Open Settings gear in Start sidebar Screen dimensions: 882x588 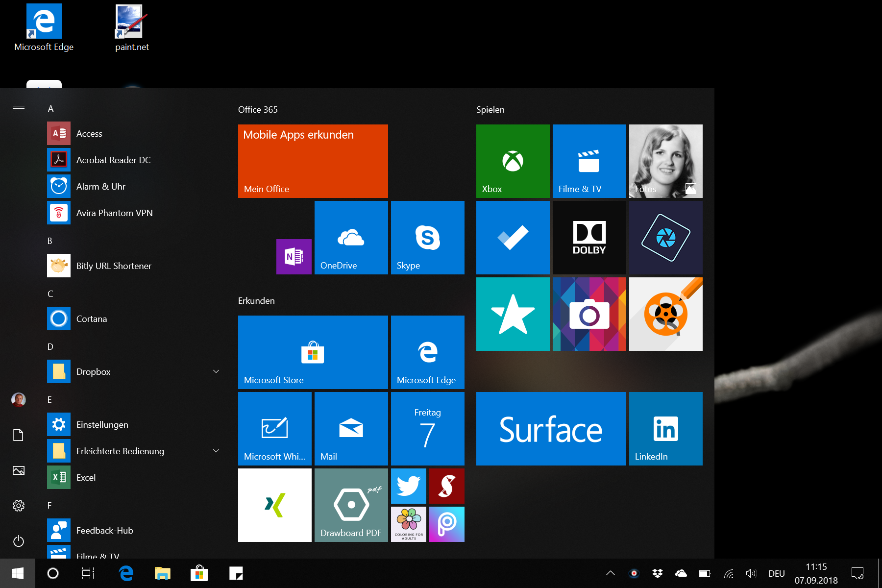coord(19,506)
